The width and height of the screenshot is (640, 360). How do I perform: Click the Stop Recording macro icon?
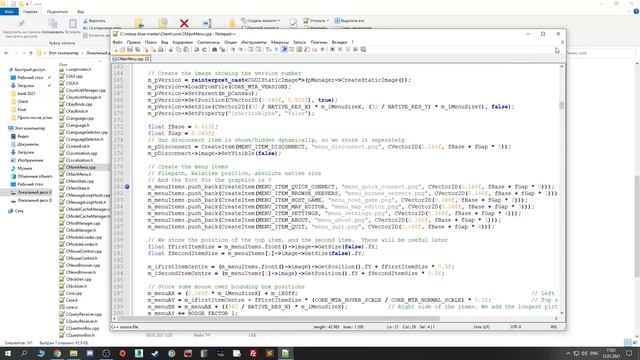coord(340,49)
